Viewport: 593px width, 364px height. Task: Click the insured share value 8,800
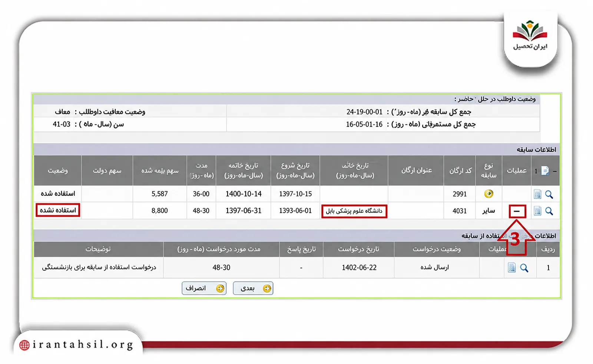(x=160, y=210)
